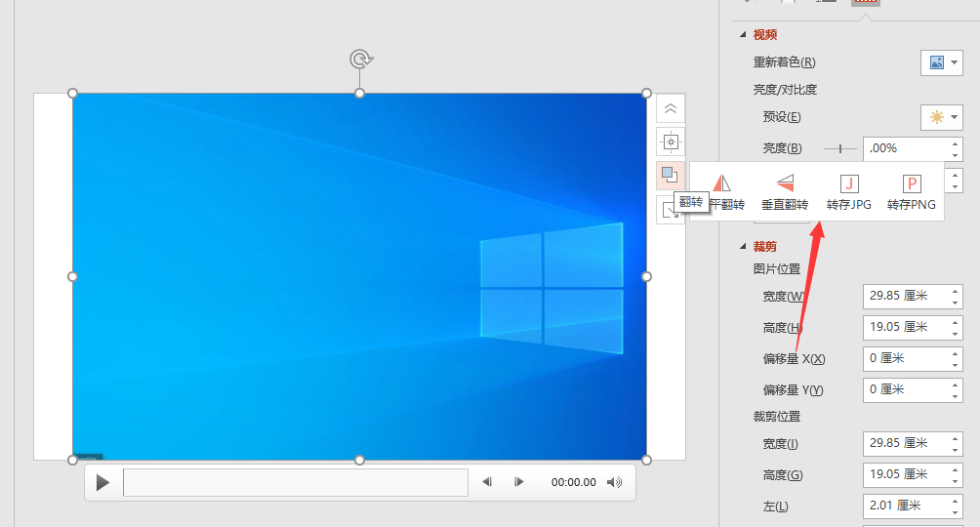This screenshot has height=527, width=980.
Task: Click the 00:00.00 video time display
Action: [x=574, y=482]
